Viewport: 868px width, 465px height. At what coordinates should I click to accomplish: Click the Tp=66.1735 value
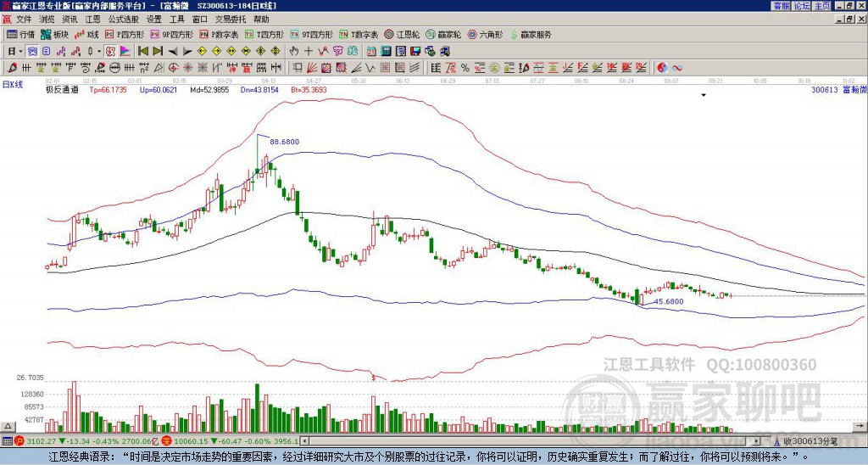pos(108,89)
